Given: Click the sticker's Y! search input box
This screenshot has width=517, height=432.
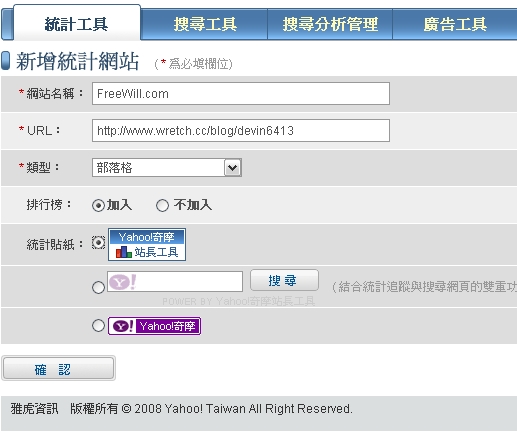Looking at the screenshot, I should [x=175, y=282].
